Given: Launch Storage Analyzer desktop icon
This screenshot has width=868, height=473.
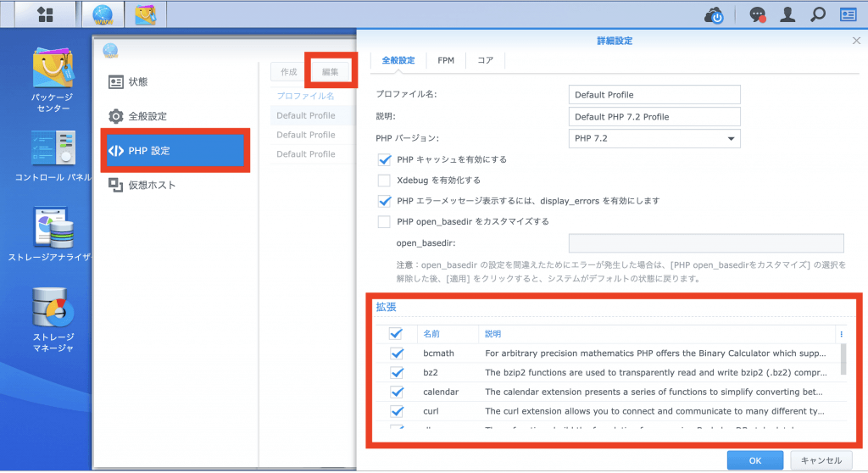Looking at the screenshot, I should (x=53, y=228).
